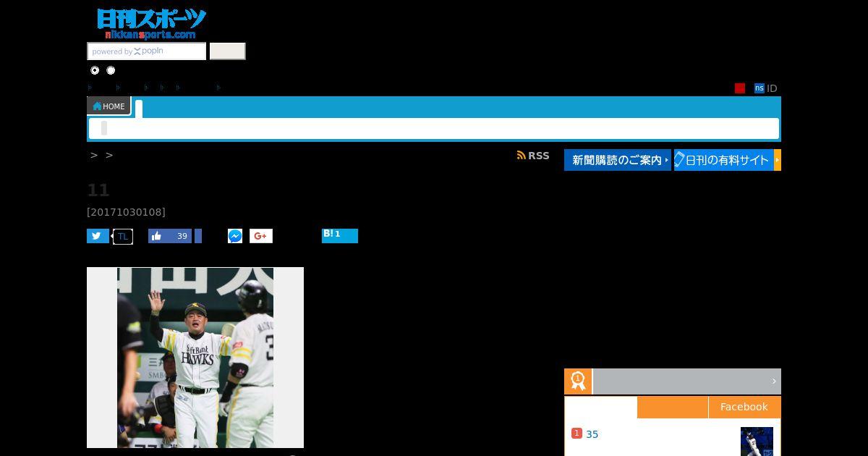Share on Google Plus
Screen dimensions: 868x456
tap(261, 236)
